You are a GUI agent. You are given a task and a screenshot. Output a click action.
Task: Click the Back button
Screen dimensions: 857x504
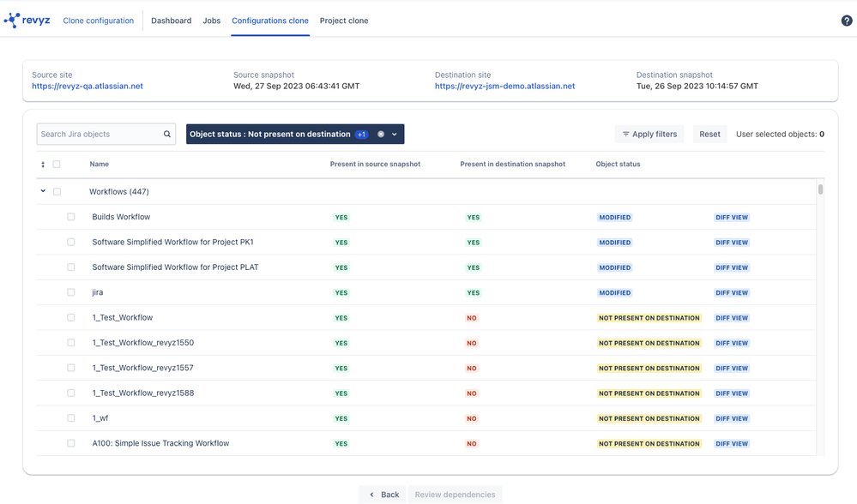[x=383, y=495]
